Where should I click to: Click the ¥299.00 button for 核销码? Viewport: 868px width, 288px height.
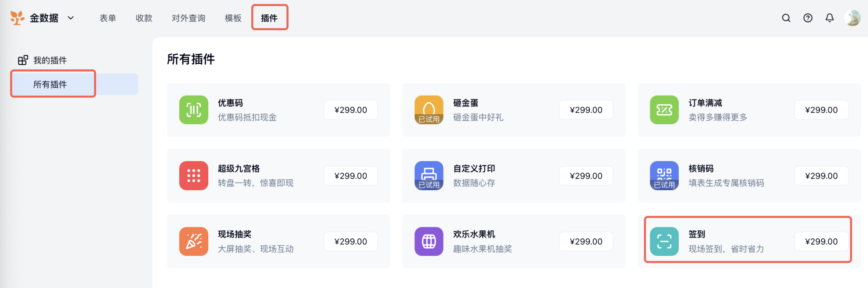(821, 175)
